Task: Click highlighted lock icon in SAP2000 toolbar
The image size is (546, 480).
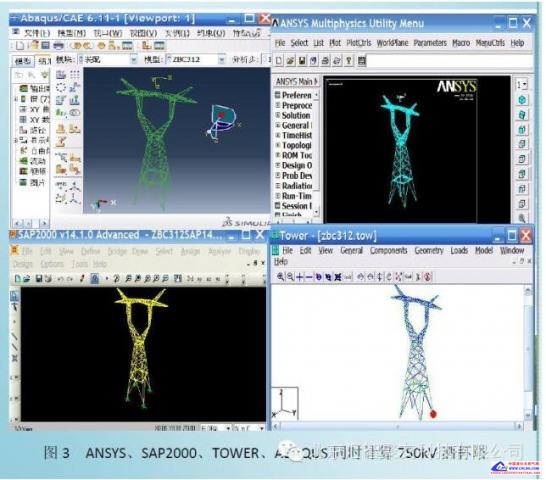Action: coord(94,279)
